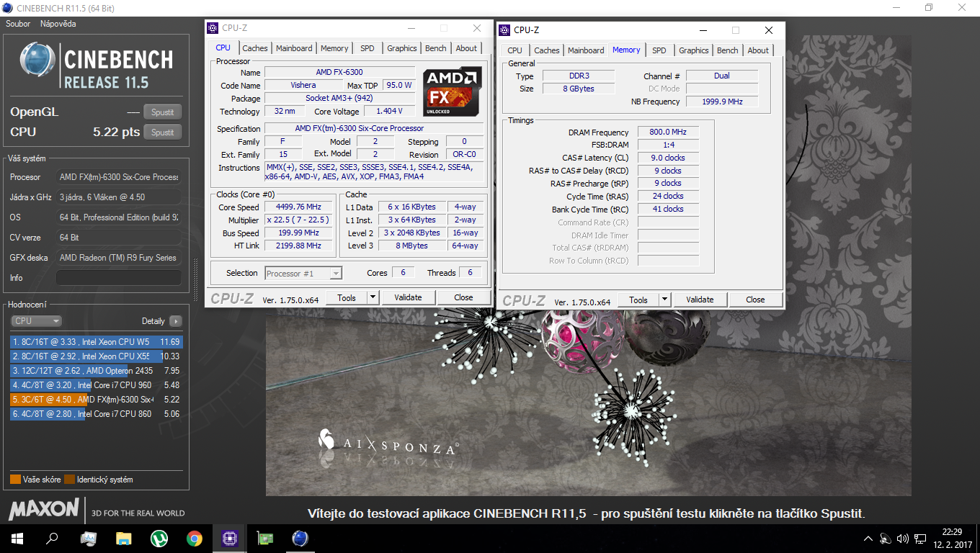Screen dimensions: 980x553
Task: Switch to Memory tab in left CPU-Z
Action: pos(334,48)
